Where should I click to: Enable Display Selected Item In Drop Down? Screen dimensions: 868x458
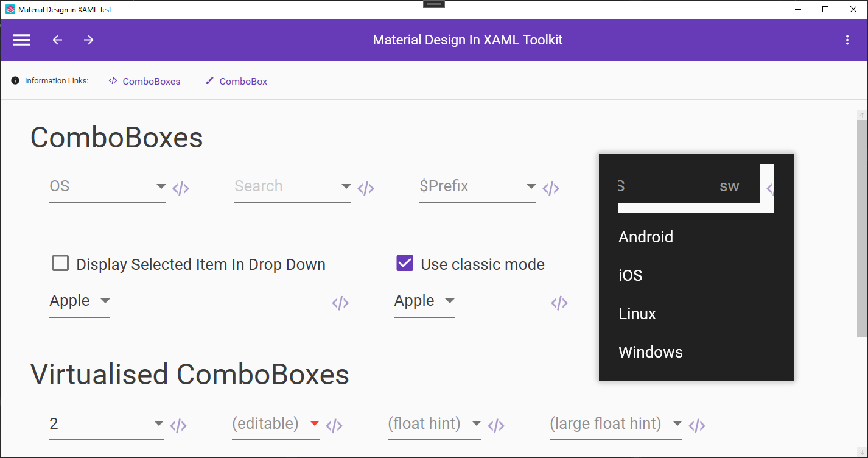(60, 263)
